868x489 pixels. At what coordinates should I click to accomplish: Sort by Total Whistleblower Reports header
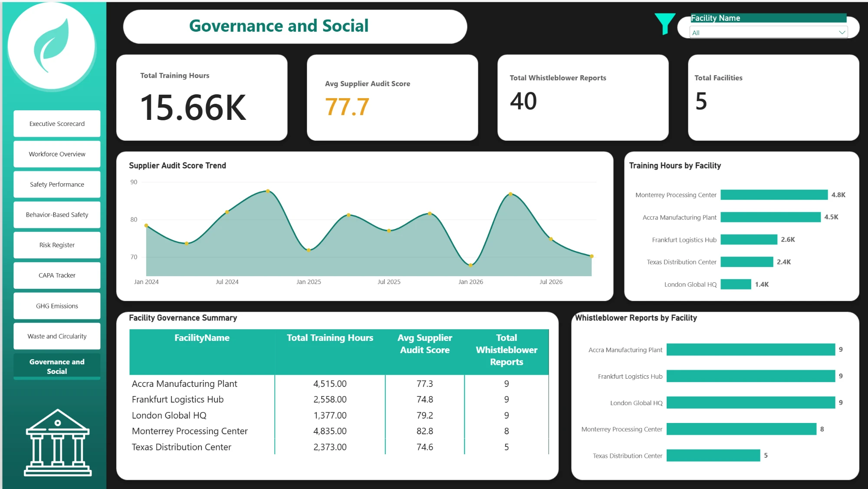point(506,350)
